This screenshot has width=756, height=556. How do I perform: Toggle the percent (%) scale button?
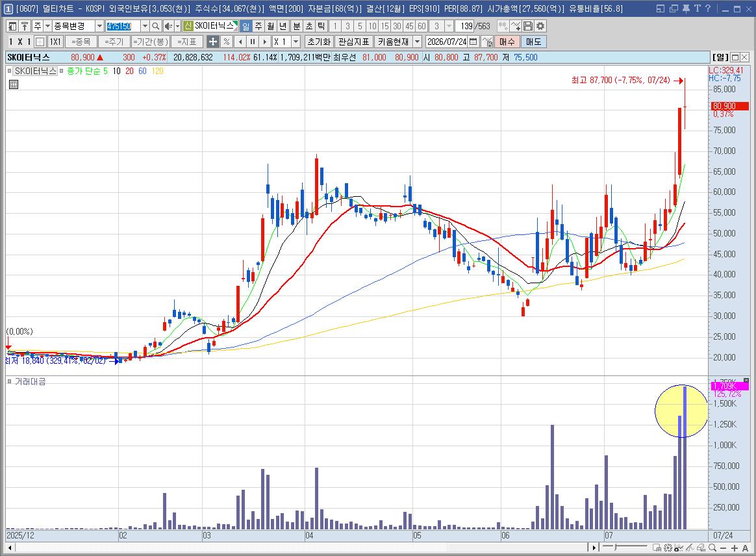tap(227, 42)
